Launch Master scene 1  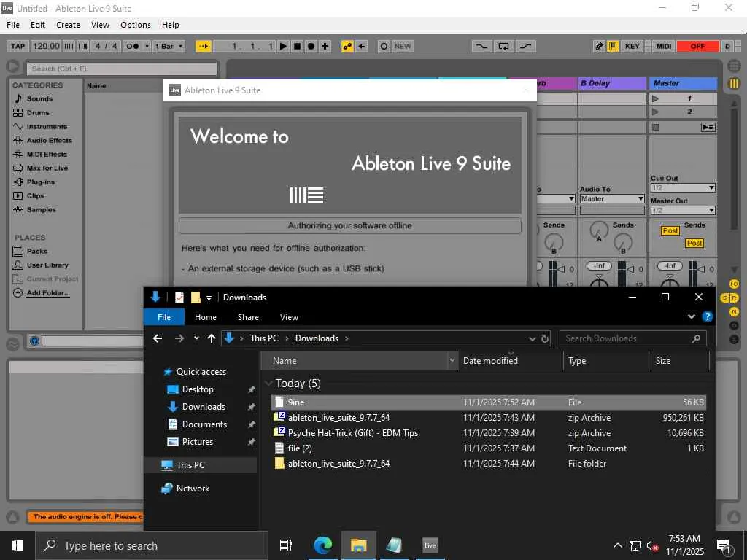[x=656, y=98]
